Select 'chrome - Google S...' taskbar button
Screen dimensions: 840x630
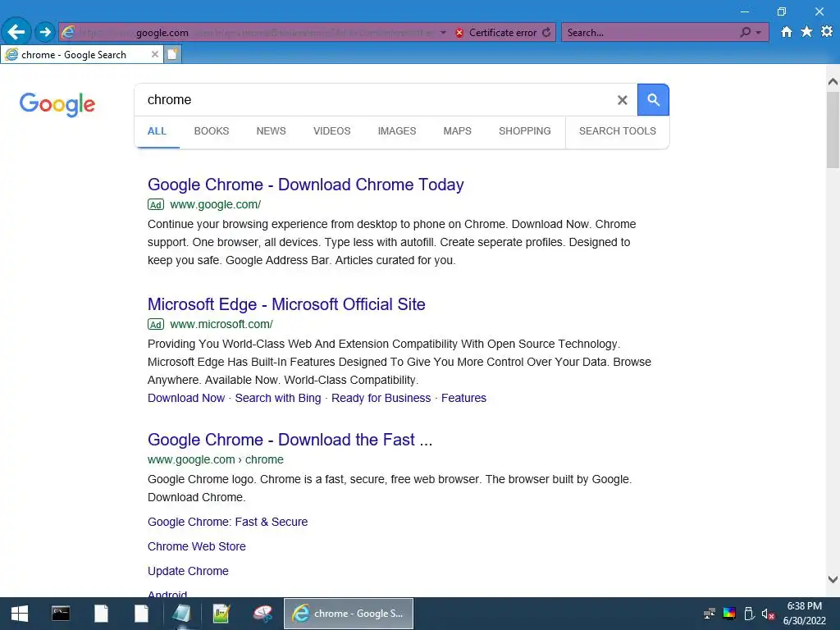pos(348,614)
